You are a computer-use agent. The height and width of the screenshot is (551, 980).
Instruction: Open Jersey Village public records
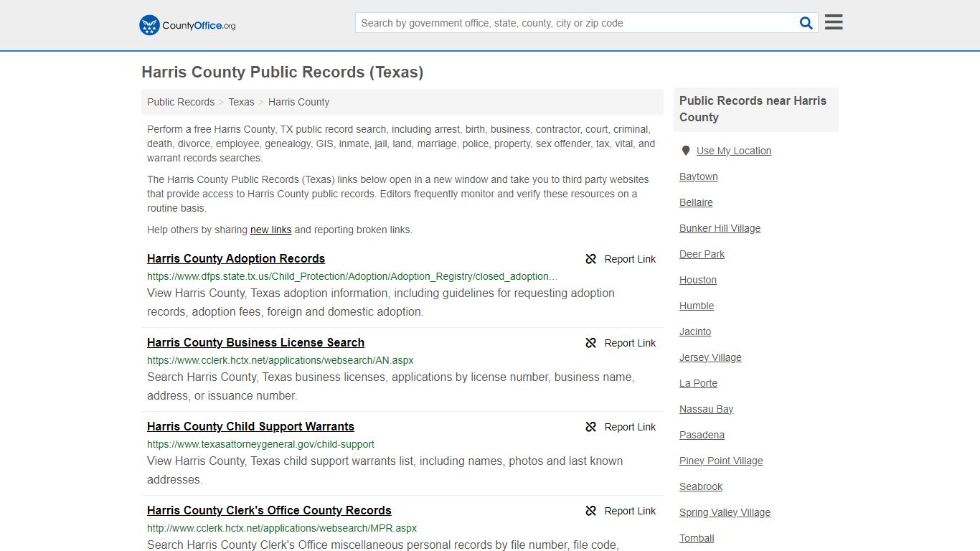[x=710, y=357]
